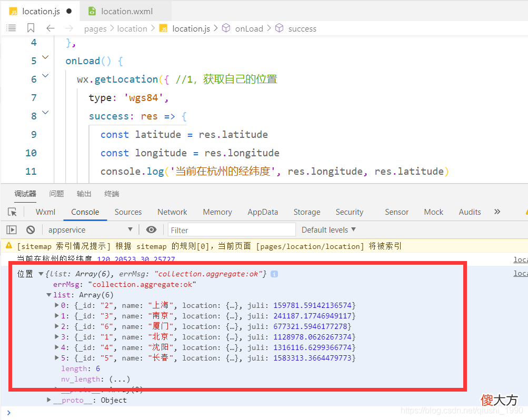Collapse the onLoad fold arrow at line 5
528x420 pixels.
45,57
